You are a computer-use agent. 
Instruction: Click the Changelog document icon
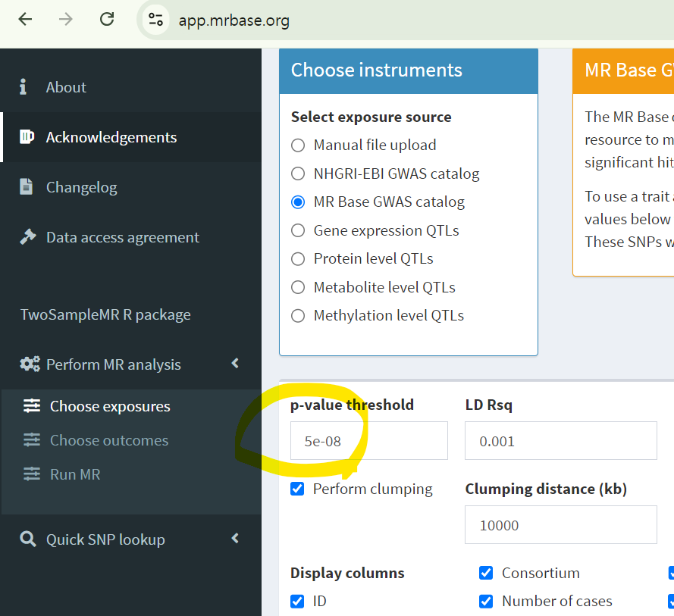tap(26, 187)
